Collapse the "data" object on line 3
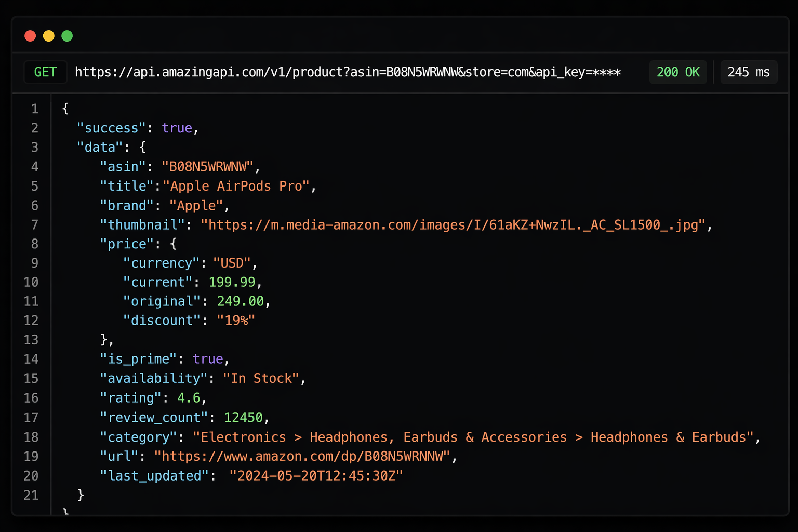The height and width of the screenshot is (532, 798). (x=143, y=148)
